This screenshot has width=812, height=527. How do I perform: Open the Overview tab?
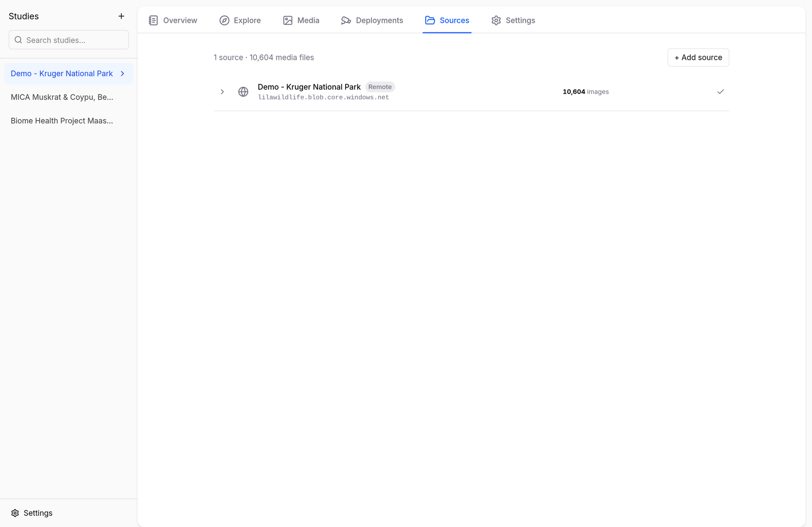click(x=173, y=20)
